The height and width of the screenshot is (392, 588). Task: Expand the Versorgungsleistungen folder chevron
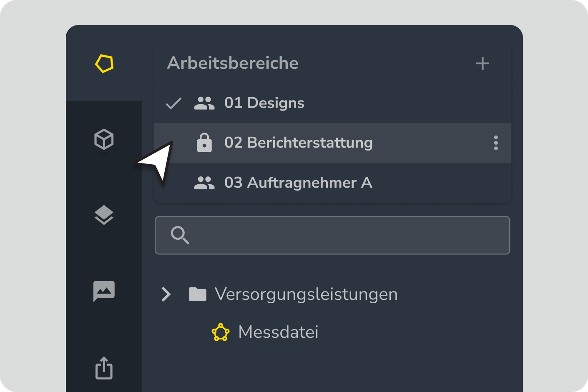point(166,294)
